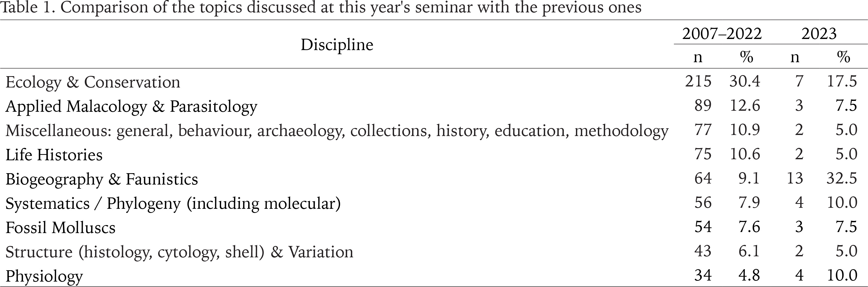Viewport: 868px width, 287px height.
Task: Click Systematics / Phylogeny row label
Action: 173,203
